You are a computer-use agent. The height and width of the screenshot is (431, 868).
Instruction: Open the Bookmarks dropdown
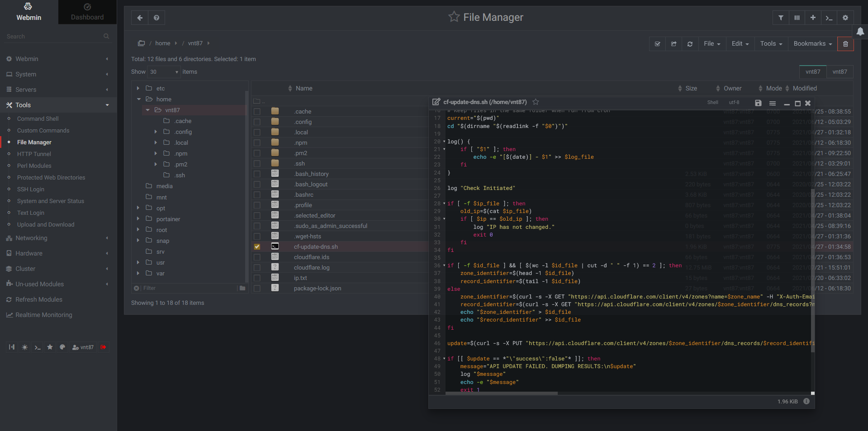(x=812, y=44)
